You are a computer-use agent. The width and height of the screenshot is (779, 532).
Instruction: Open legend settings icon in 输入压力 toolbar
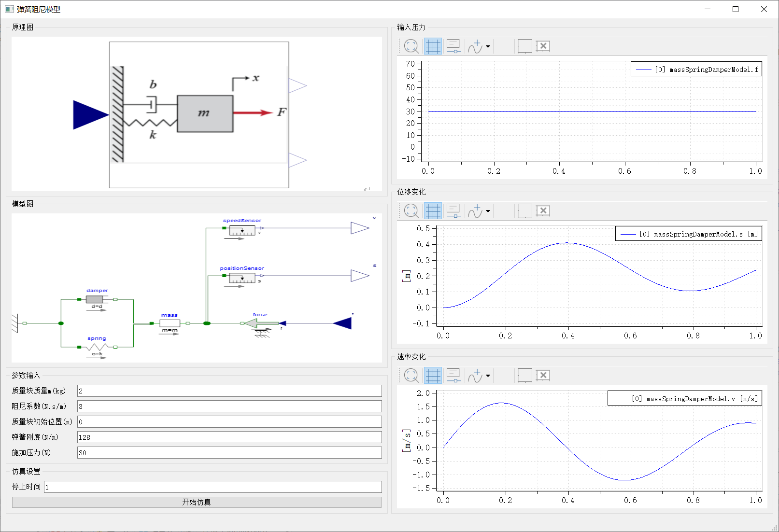453,46
